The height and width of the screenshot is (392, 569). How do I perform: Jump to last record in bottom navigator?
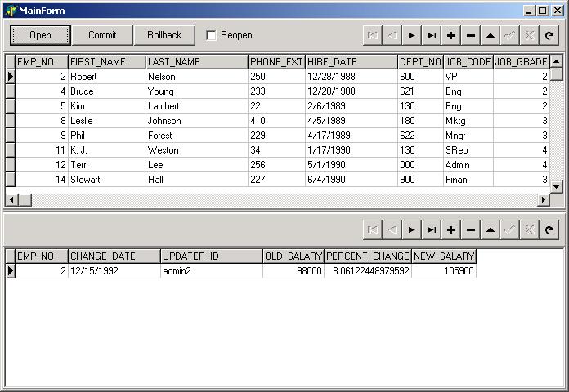431,230
